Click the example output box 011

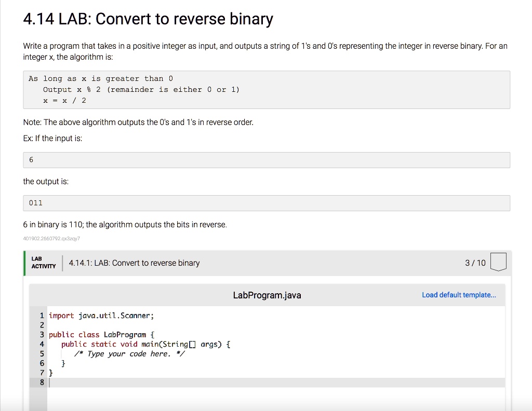click(x=267, y=203)
